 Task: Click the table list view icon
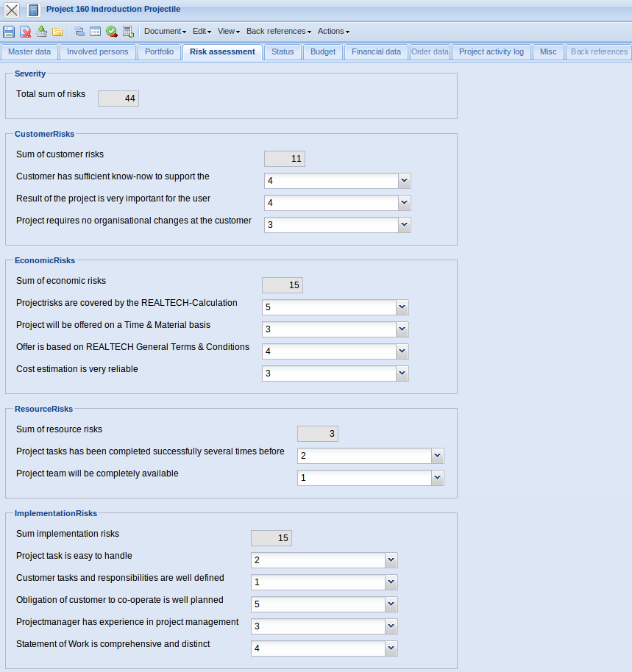(x=96, y=32)
